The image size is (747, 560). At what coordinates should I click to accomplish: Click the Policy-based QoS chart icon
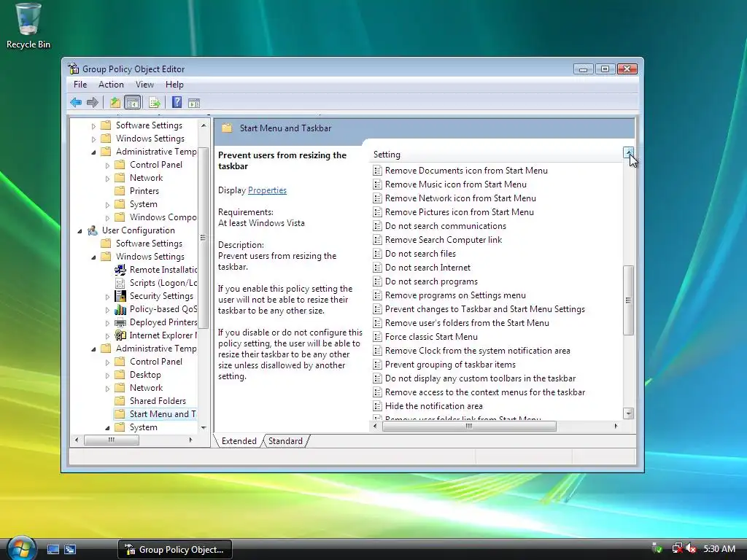(x=120, y=309)
